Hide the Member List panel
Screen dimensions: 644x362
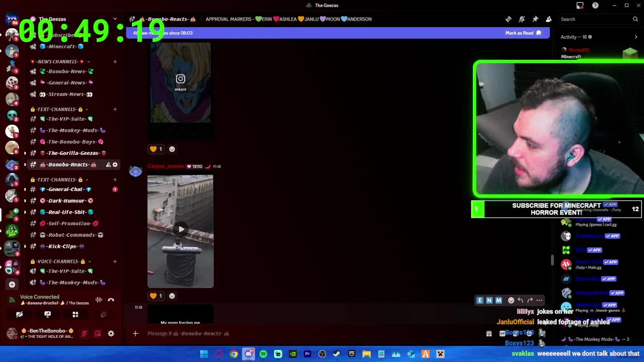(548, 19)
